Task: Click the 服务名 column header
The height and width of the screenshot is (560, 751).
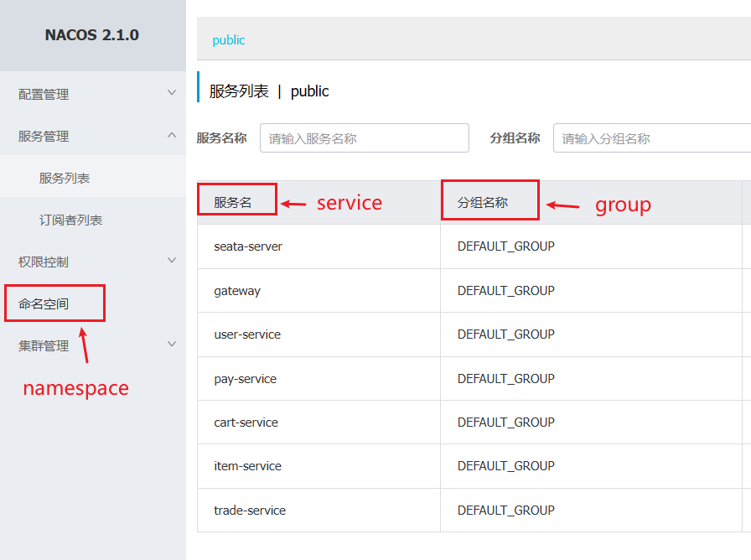Action: (233, 203)
